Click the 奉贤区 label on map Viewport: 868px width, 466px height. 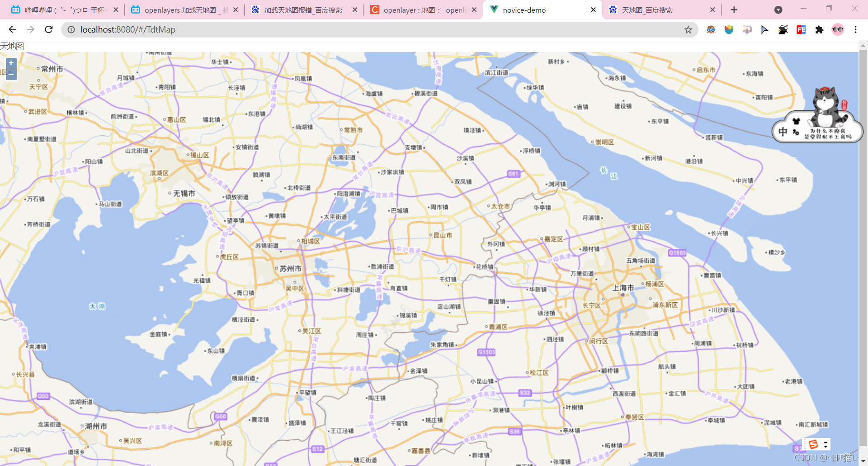pyautogui.click(x=635, y=417)
